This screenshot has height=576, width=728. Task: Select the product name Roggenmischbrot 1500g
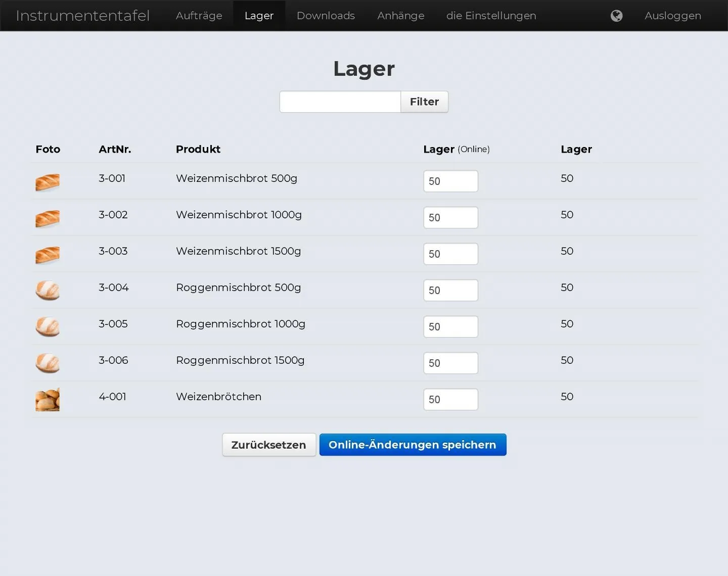click(240, 360)
